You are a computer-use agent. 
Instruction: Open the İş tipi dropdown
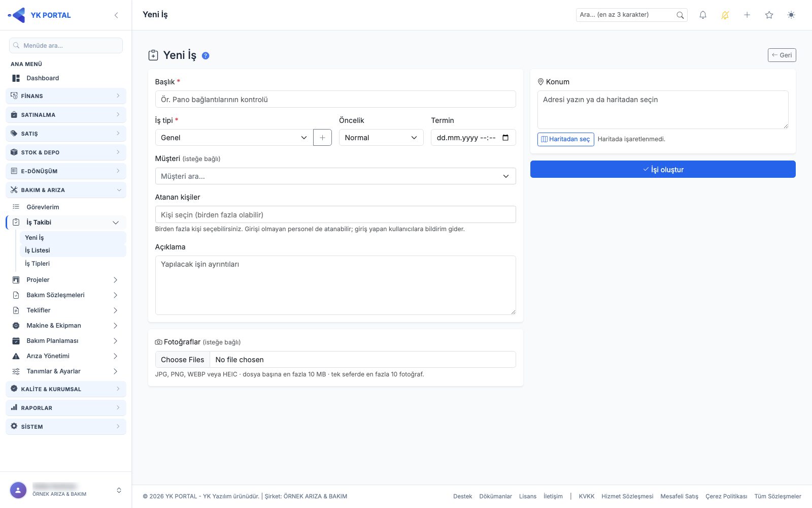point(233,138)
